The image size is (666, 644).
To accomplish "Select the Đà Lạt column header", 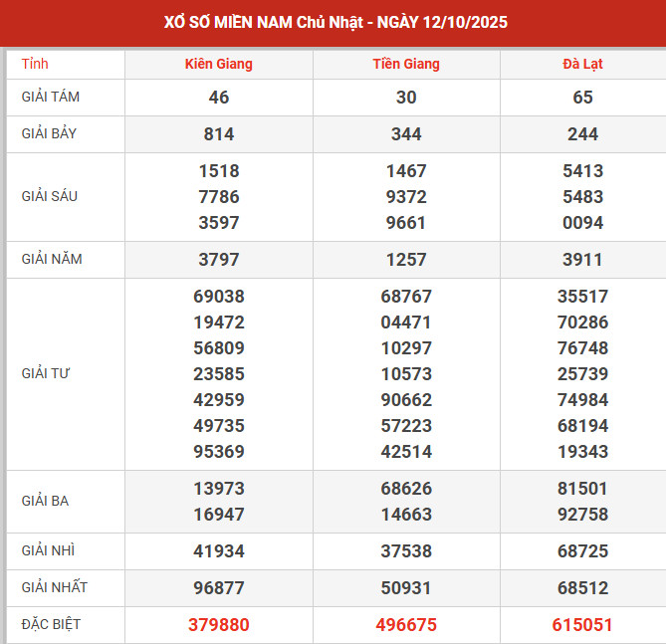I will [x=582, y=64].
